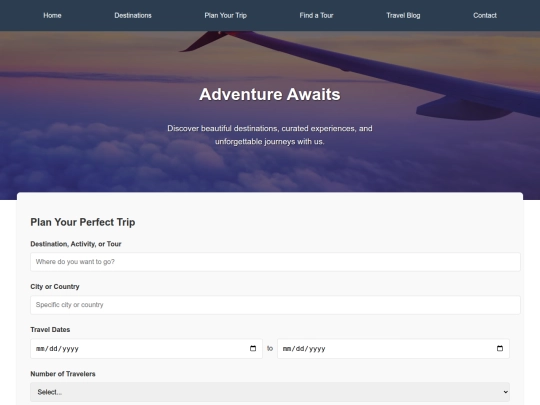
Task: Click the 'Number of Travelers' label
Action: (63, 374)
